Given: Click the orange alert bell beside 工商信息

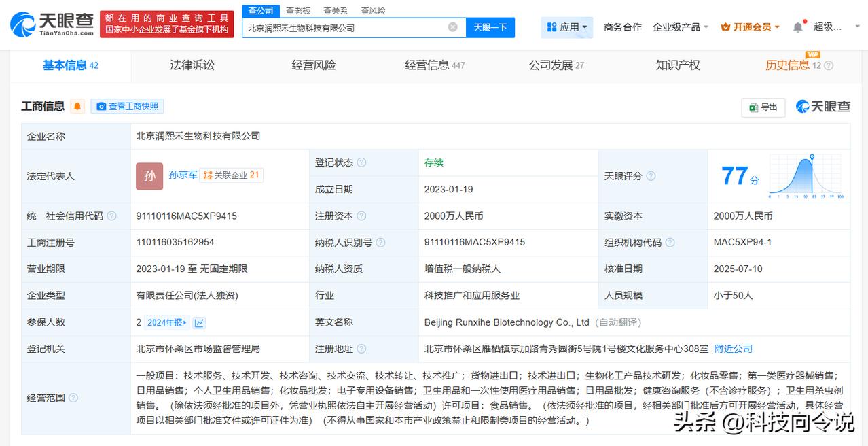Looking at the screenshot, I should [77, 107].
